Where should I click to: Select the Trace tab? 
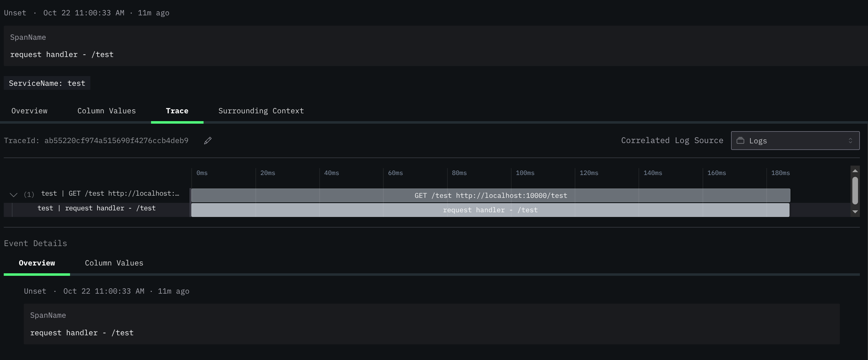point(177,111)
